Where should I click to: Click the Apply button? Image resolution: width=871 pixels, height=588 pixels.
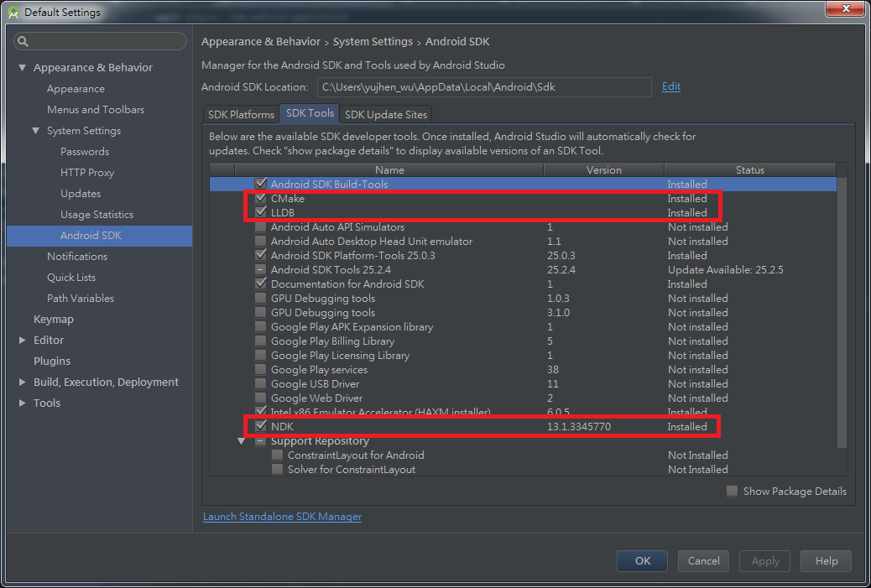coord(765,561)
